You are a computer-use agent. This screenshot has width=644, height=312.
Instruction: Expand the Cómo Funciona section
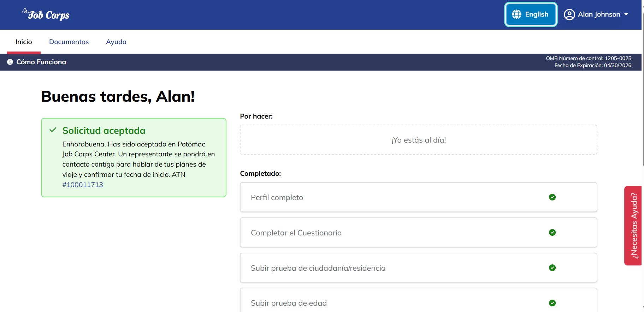tap(37, 62)
